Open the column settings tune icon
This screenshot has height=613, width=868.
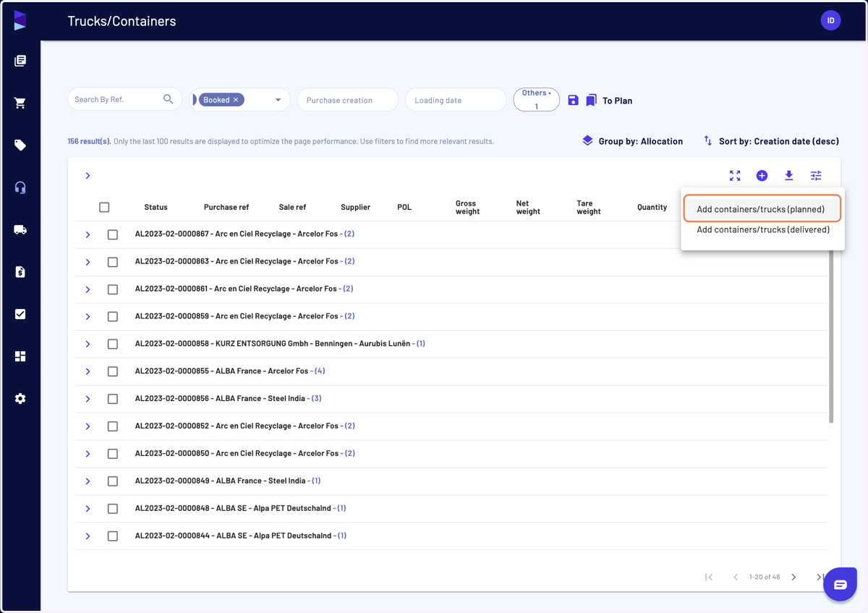point(816,176)
